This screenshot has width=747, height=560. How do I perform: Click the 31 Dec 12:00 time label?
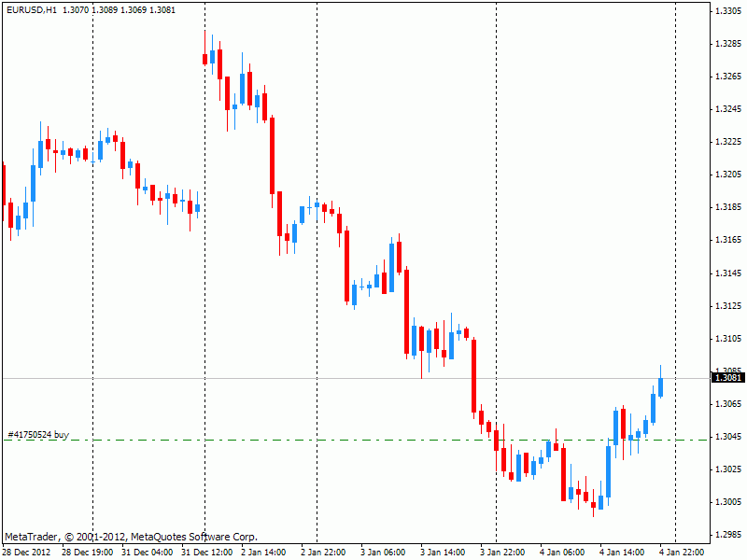[x=206, y=553]
